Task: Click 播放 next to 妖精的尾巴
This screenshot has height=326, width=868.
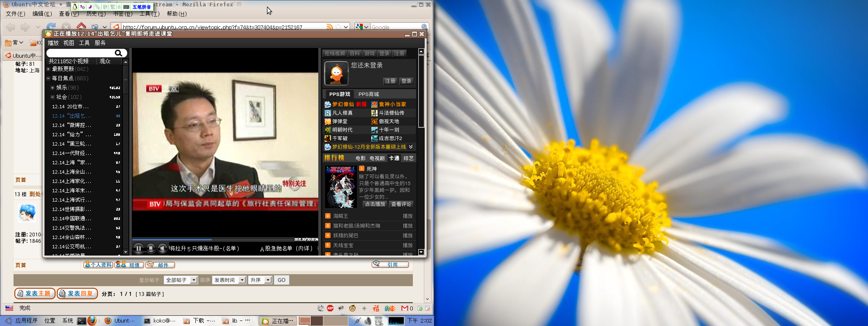Action: click(408, 236)
